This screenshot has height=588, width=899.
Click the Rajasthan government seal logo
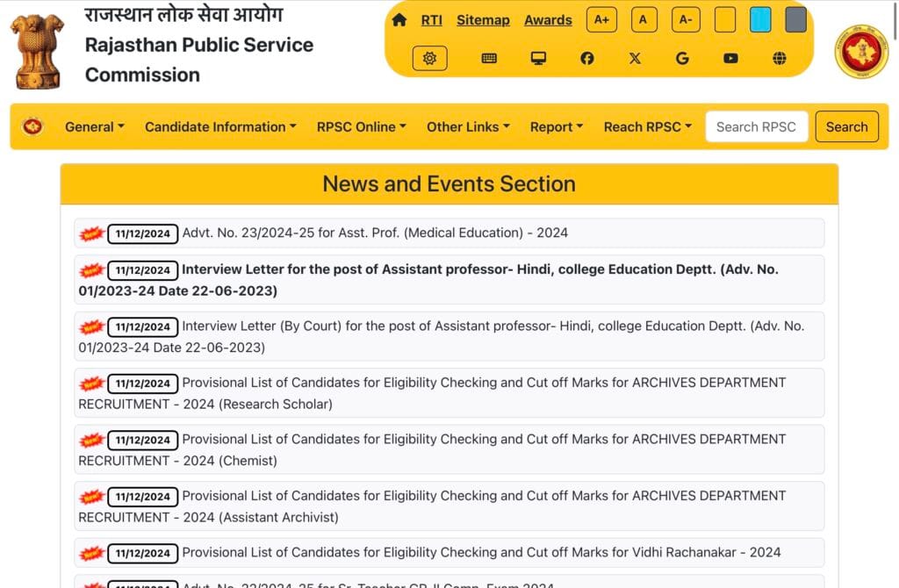(861, 52)
